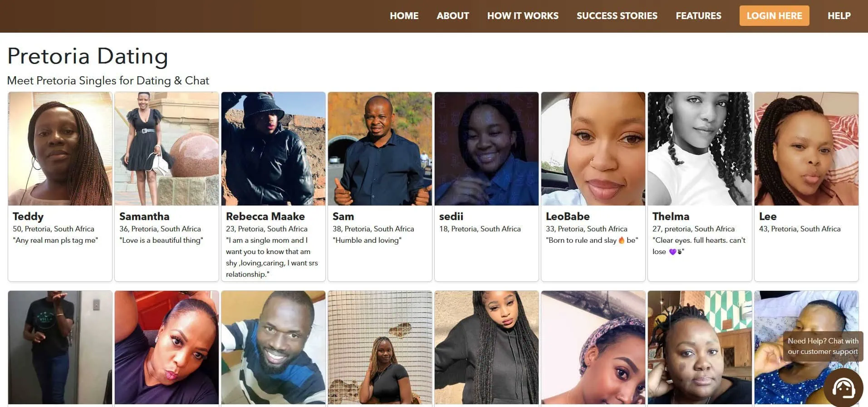This screenshot has height=407, width=868.
Task: Select HOW IT WORKS in navigation
Action: 523,16
